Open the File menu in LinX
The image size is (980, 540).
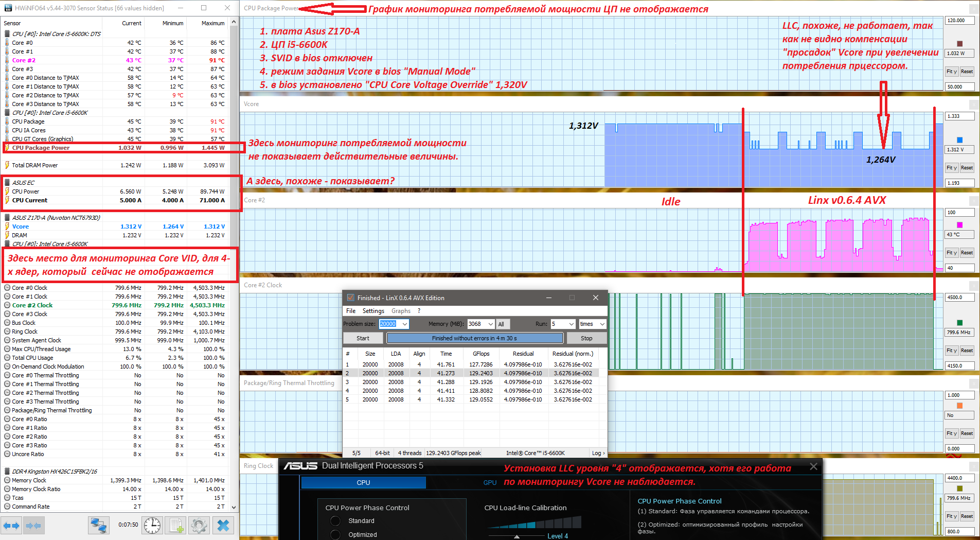(351, 311)
